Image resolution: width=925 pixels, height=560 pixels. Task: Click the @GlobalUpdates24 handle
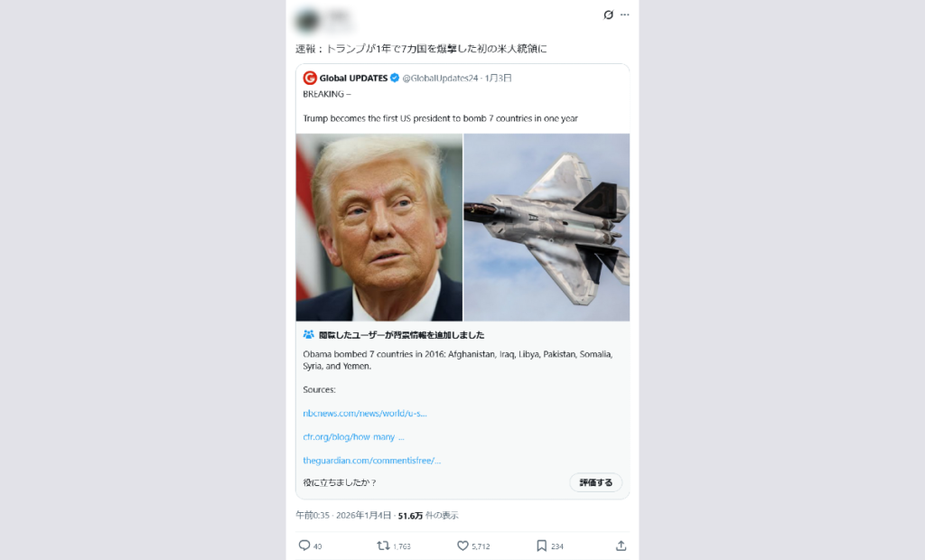click(x=440, y=78)
